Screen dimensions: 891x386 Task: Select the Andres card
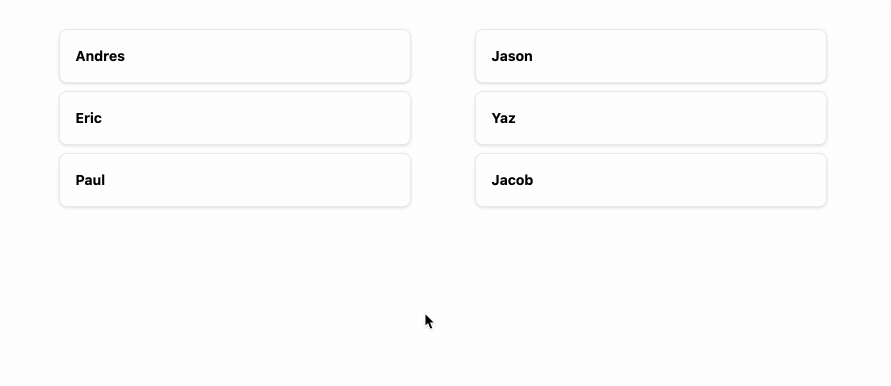tap(235, 56)
